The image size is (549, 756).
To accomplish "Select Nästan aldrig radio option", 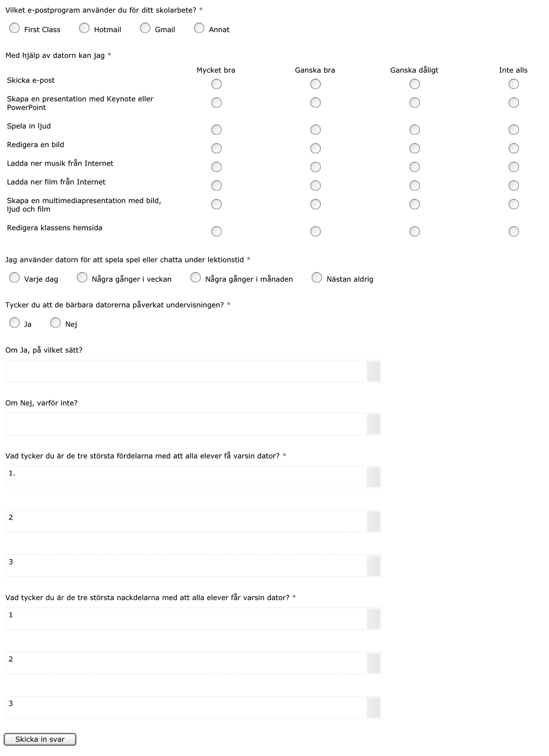I will [x=317, y=278].
